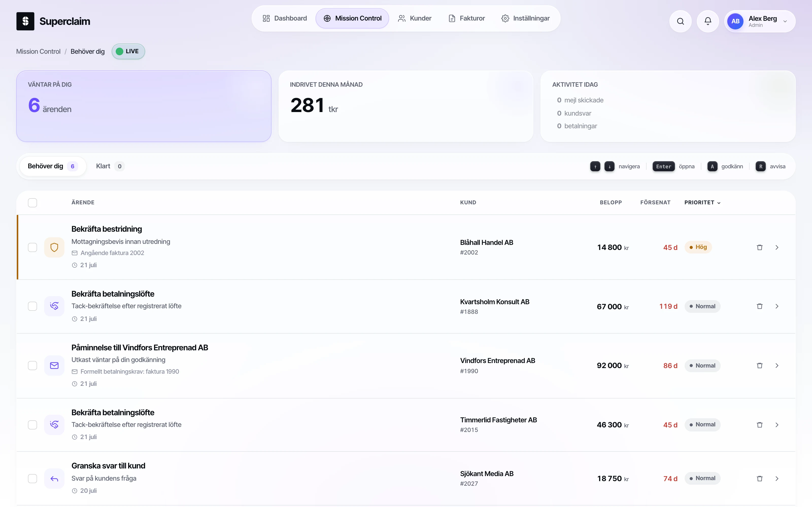The height and width of the screenshot is (507, 812).
Task: Go to Mission Control breadcrumb link
Action: pos(38,51)
